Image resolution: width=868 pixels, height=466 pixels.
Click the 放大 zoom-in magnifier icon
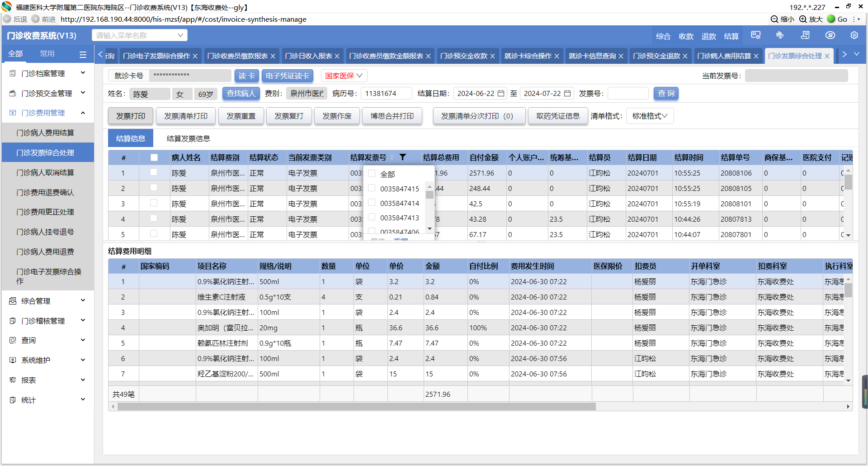803,19
